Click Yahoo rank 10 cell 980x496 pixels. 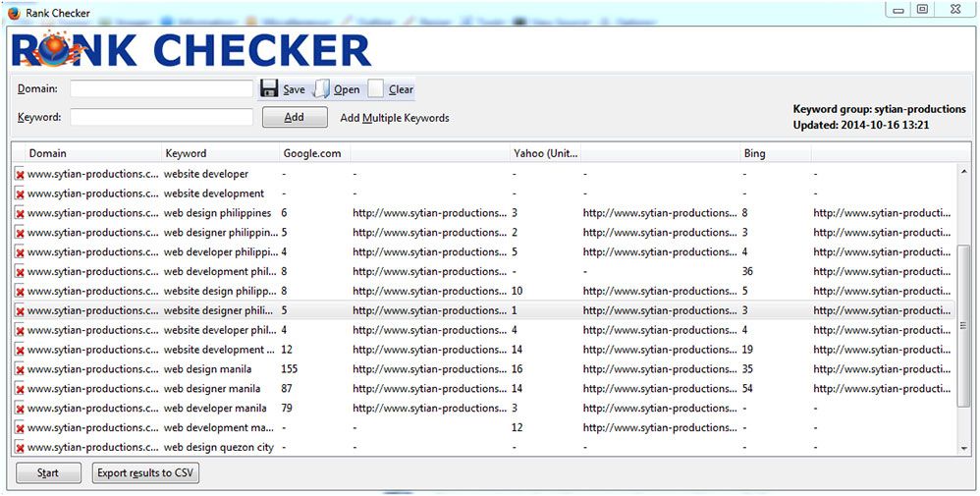(x=517, y=291)
